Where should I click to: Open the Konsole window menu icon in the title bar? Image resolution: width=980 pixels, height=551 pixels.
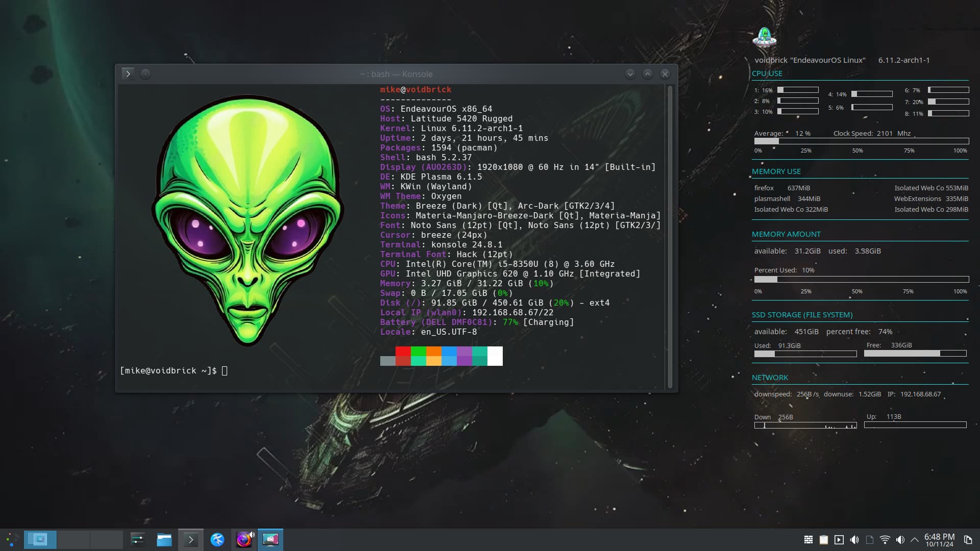click(128, 74)
